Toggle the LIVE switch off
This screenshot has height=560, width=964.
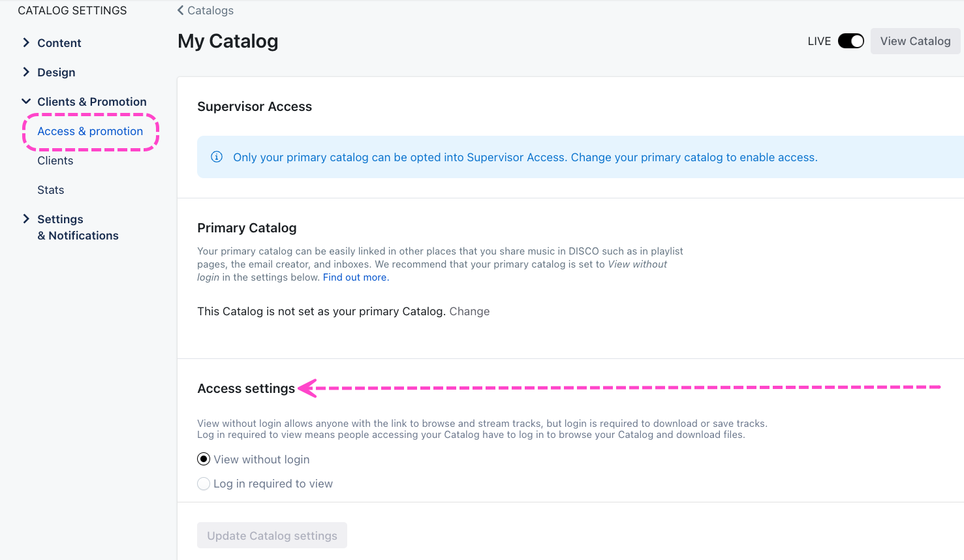850,41
